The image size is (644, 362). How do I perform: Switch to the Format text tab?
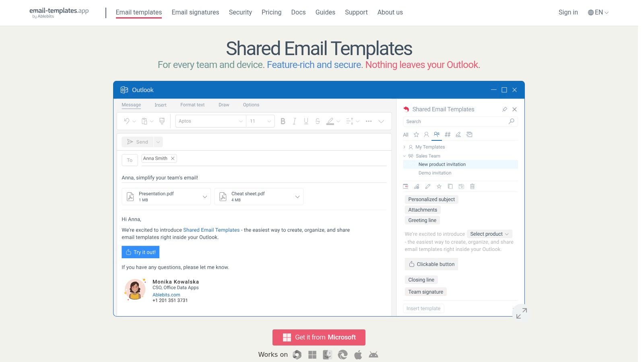pyautogui.click(x=192, y=105)
